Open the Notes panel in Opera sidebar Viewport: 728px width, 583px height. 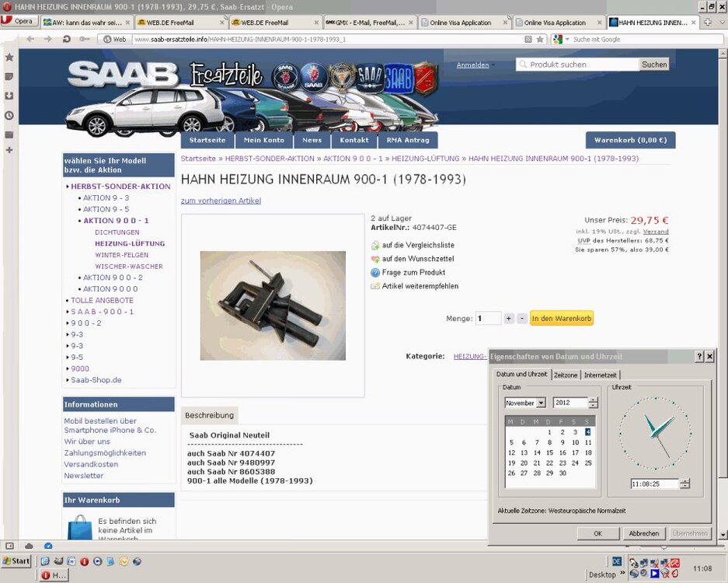click(x=9, y=77)
